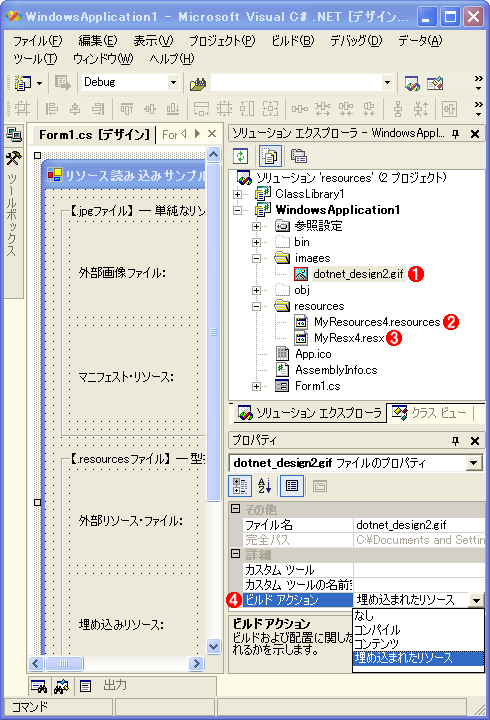Image resolution: width=490 pixels, height=720 pixels.
Task: Open the ビルド アクション value dropdown arrow
Action: pos(477,600)
